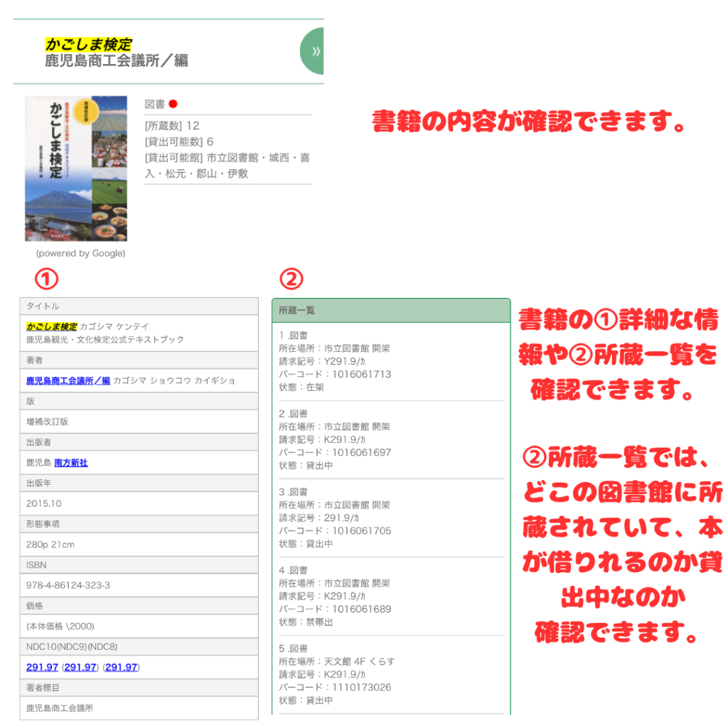728x728 pixels.
Task: Click the circled number 1 marker
Action: (x=47, y=280)
